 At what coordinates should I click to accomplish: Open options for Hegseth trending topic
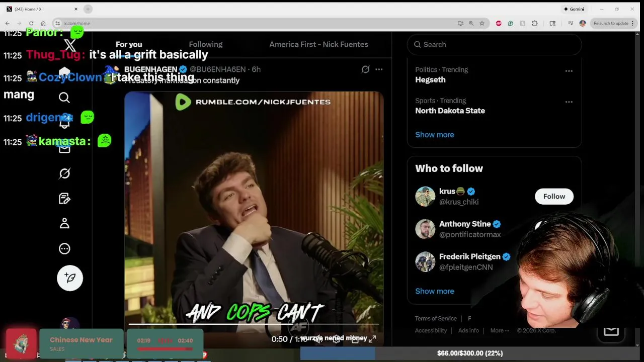(x=569, y=71)
